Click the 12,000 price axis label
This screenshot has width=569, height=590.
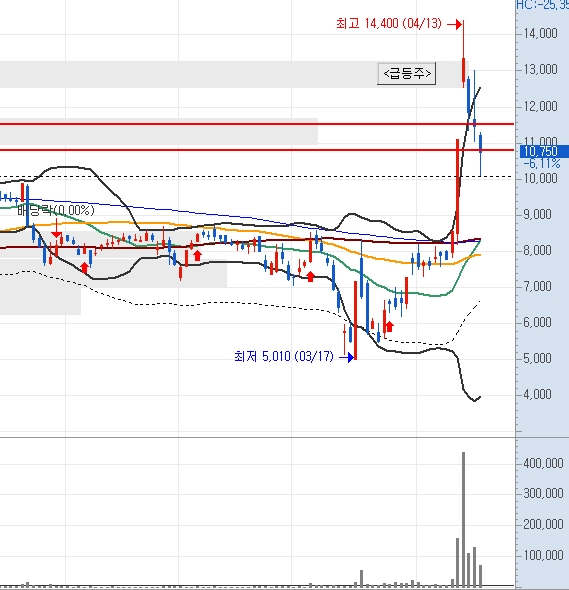click(540, 106)
